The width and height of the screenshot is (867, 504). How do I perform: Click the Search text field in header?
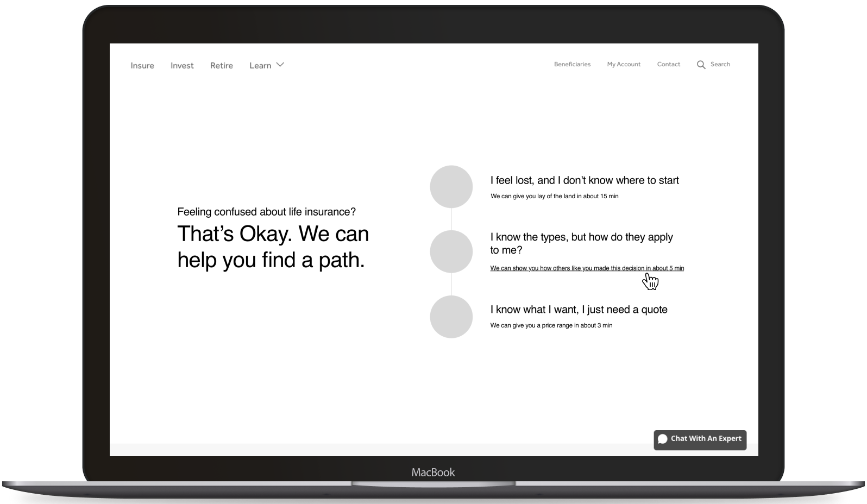pyautogui.click(x=720, y=64)
